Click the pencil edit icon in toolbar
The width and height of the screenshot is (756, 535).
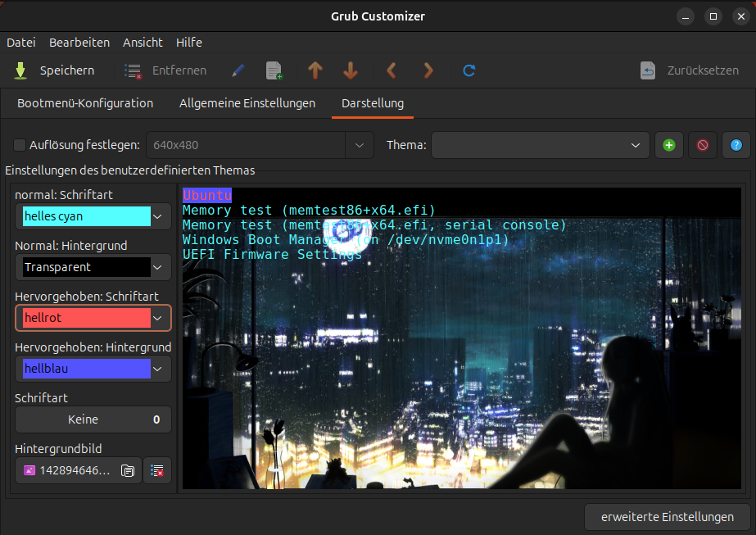coord(238,71)
